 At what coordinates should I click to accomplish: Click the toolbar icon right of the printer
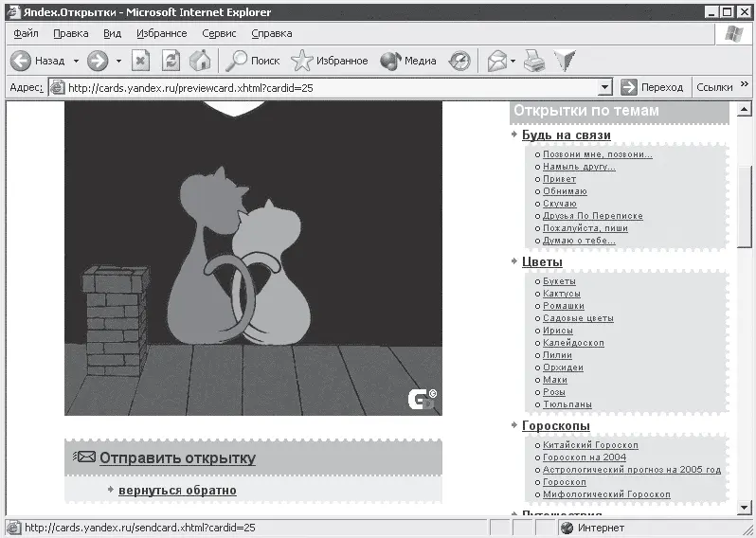[565, 61]
